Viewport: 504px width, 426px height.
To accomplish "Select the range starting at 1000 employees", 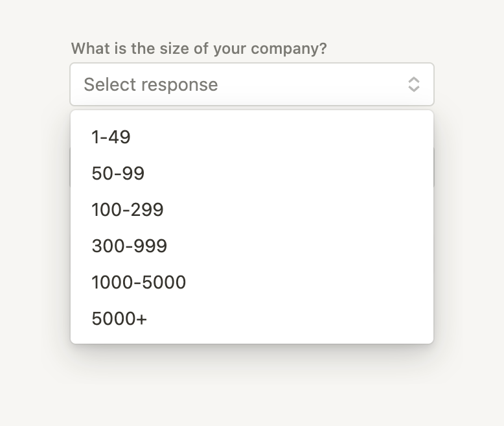I will pyautogui.click(x=139, y=283).
